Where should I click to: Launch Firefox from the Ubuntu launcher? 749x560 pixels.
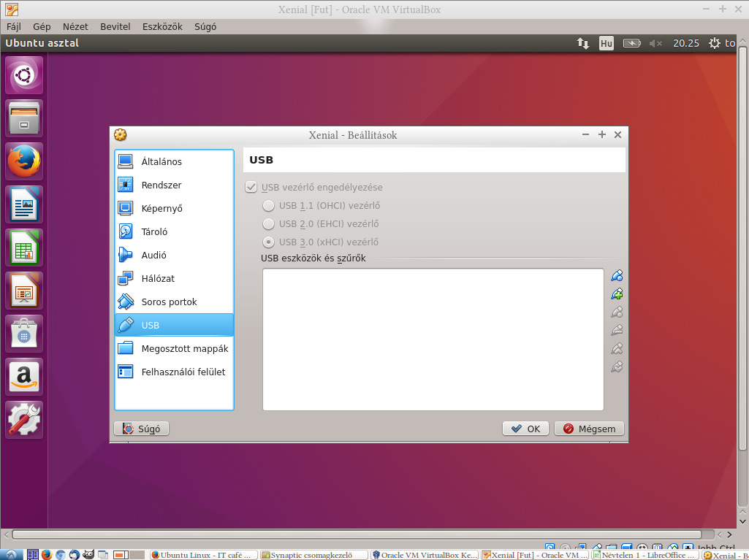(x=24, y=161)
